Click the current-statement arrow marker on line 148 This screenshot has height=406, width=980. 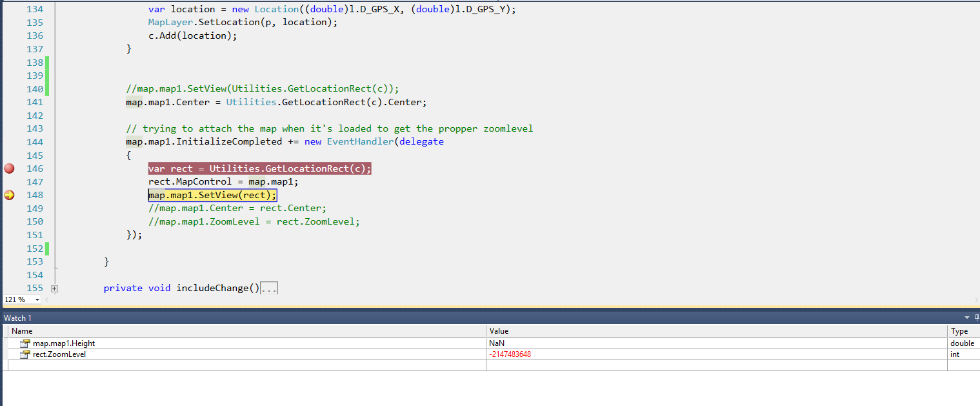(9, 195)
